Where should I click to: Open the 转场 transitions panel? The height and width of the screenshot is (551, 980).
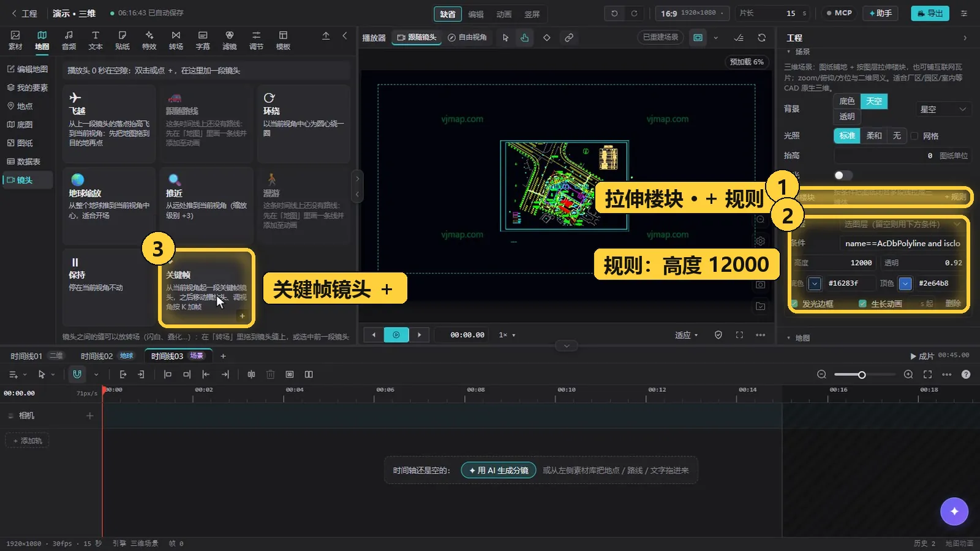click(x=176, y=40)
